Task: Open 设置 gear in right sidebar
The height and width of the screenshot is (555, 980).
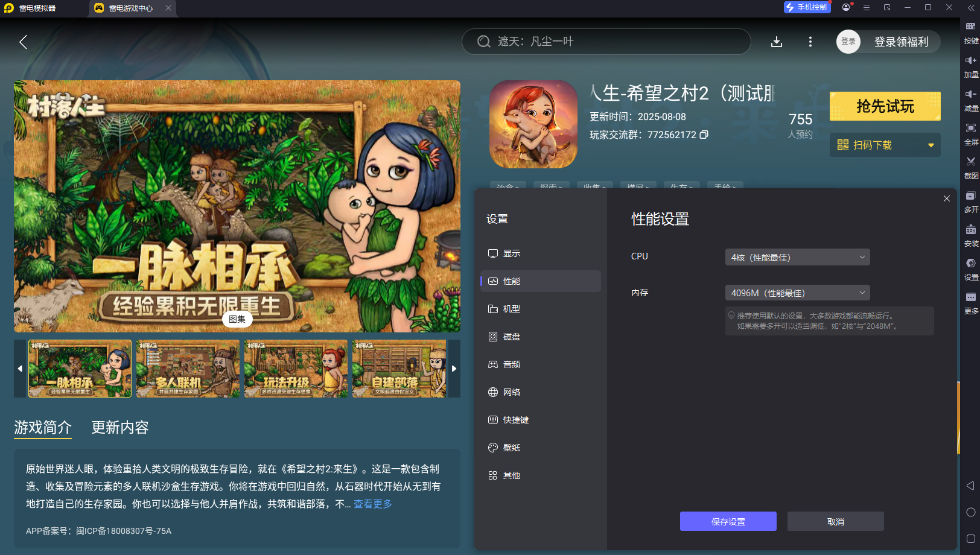Action: [x=971, y=270]
